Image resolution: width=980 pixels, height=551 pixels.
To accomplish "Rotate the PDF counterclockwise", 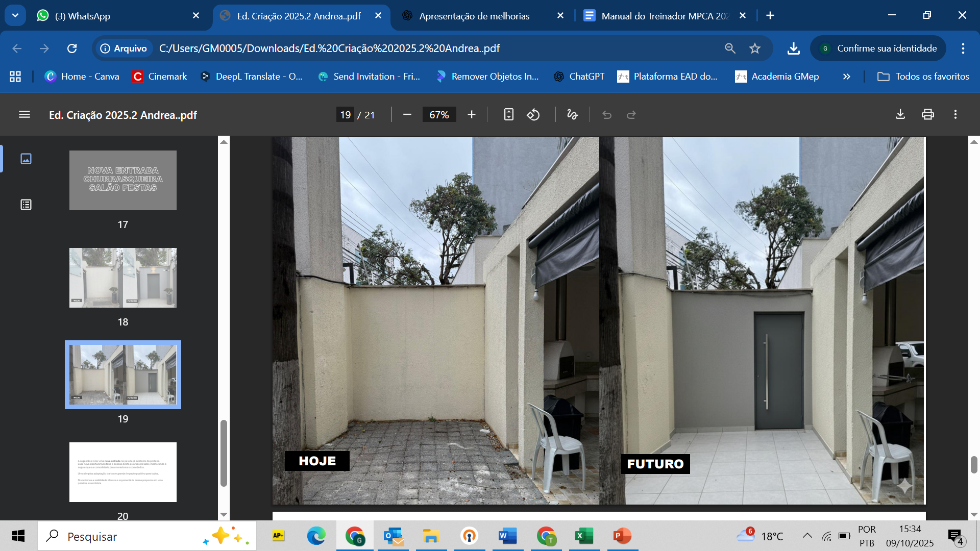I will 533,115.
